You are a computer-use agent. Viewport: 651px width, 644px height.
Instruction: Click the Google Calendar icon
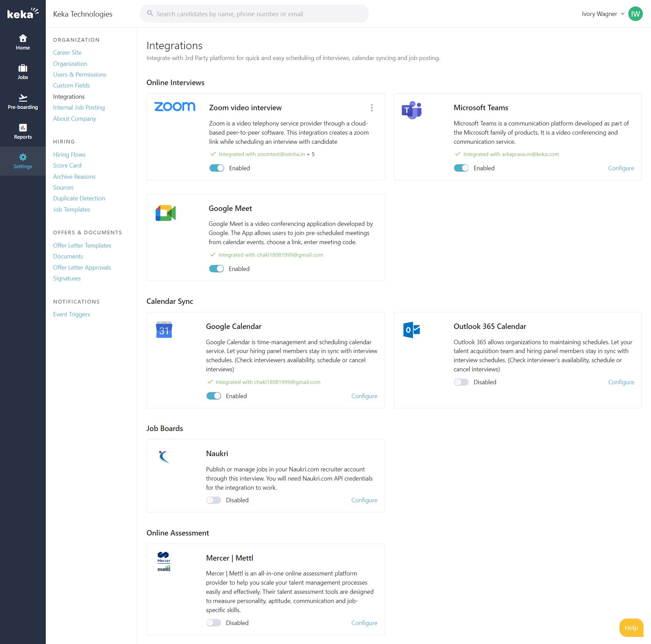(x=164, y=330)
